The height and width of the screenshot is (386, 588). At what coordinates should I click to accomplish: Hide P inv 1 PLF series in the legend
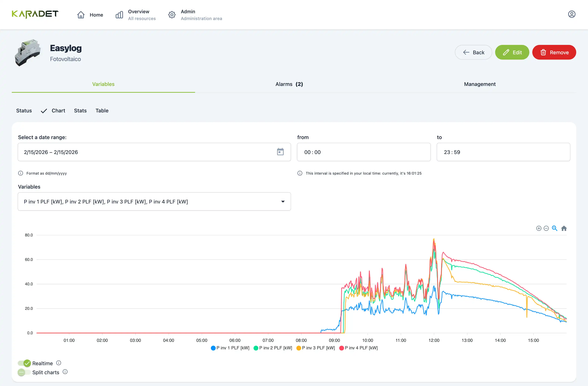230,348
